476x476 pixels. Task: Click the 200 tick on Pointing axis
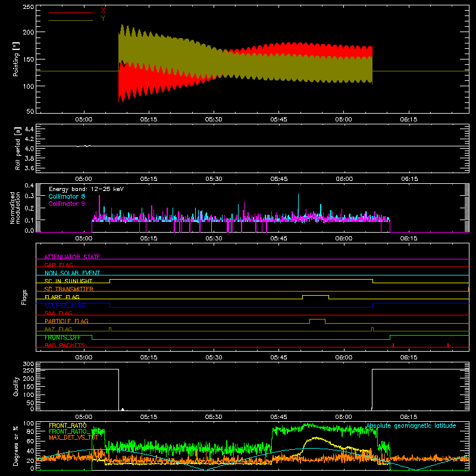(x=29, y=32)
